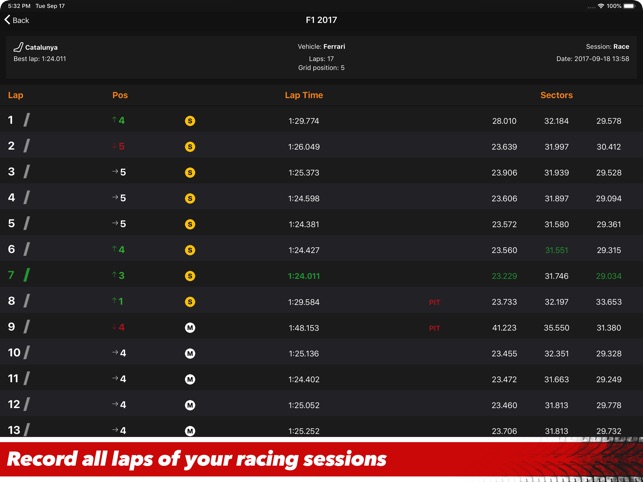Click the Pos column header
The height and width of the screenshot is (482, 643).
click(x=120, y=95)
